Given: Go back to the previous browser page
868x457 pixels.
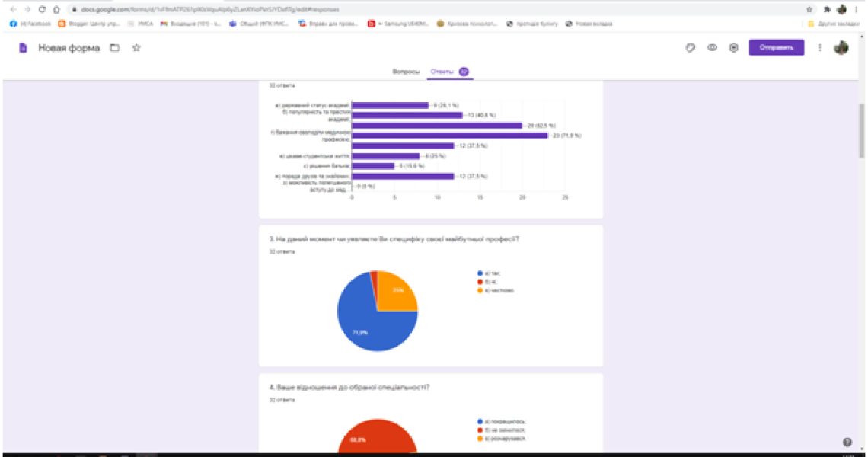Looking at the screenshot, I should point(13,9).
